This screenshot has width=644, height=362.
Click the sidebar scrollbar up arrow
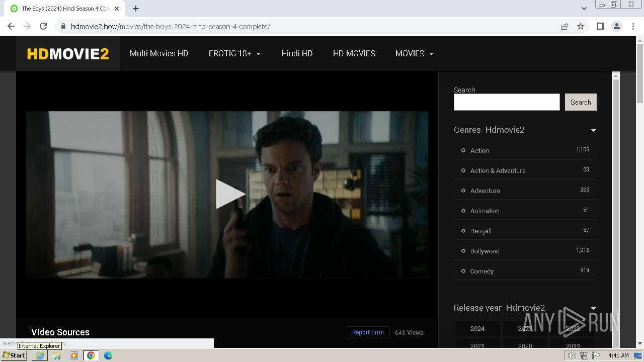[615, 75]
